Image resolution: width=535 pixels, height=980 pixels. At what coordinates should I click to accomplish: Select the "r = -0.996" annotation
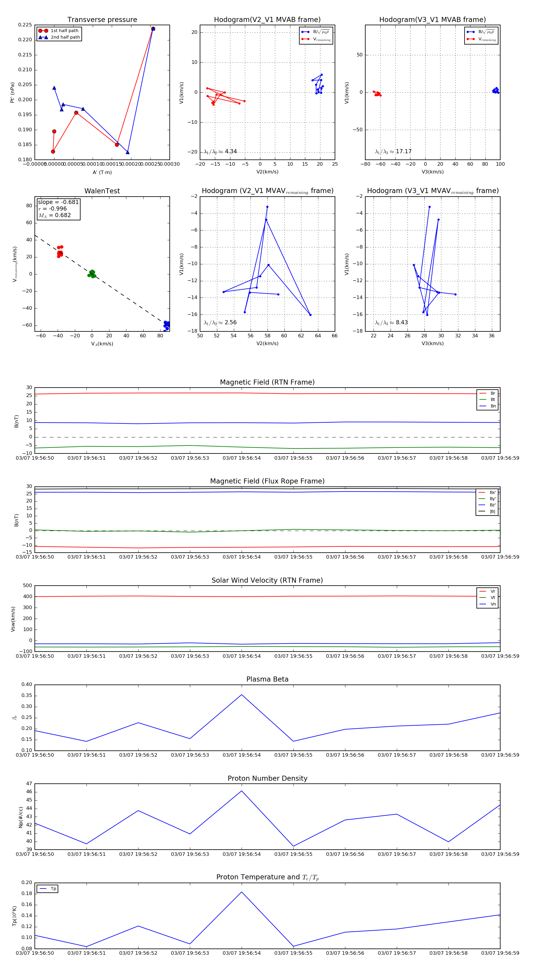tap(53, 208)
